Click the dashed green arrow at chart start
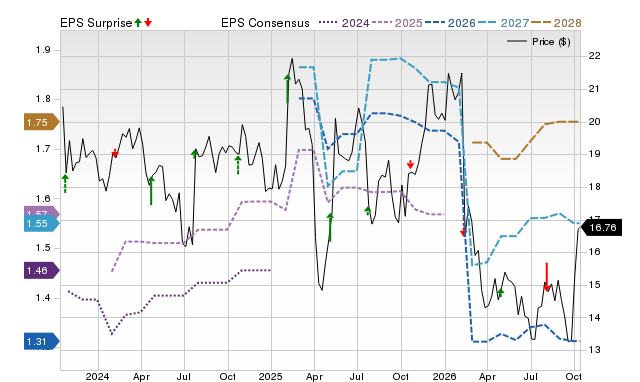This screenshot has height=382, width=640. [x=65, y=183]
